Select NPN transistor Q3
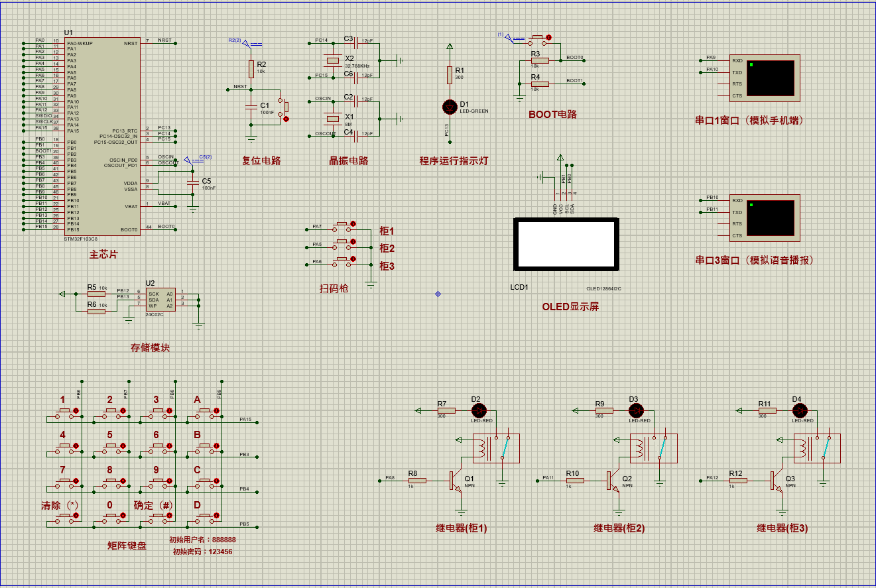The width and height of the screenshot is (876, 588). tap(777, 481)
